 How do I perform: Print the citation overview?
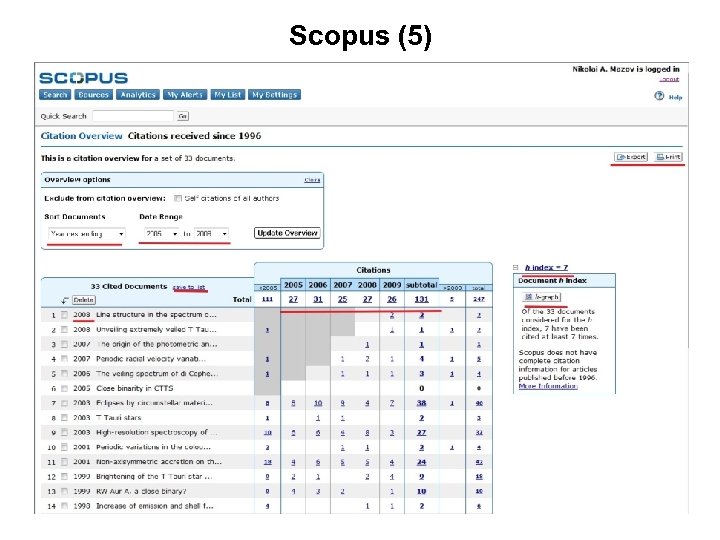(x=668, y=157)
